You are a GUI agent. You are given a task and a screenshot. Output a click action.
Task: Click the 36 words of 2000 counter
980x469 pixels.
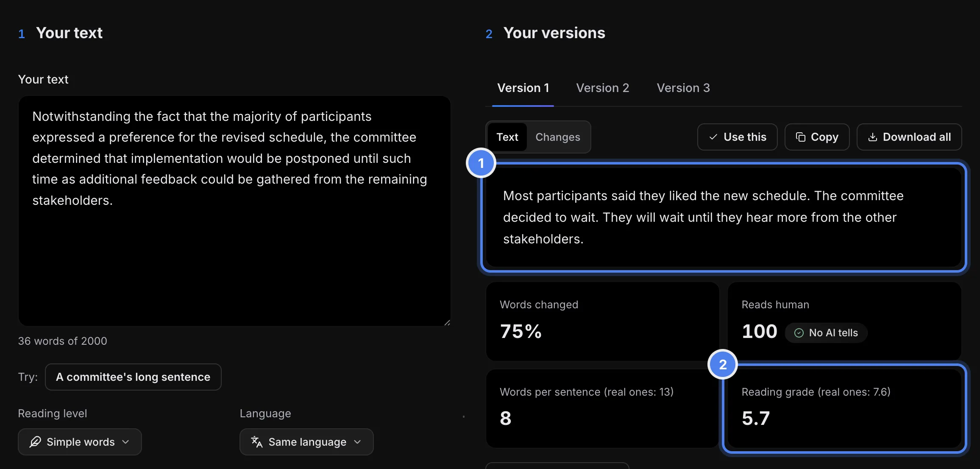click(x=63, y=341)
